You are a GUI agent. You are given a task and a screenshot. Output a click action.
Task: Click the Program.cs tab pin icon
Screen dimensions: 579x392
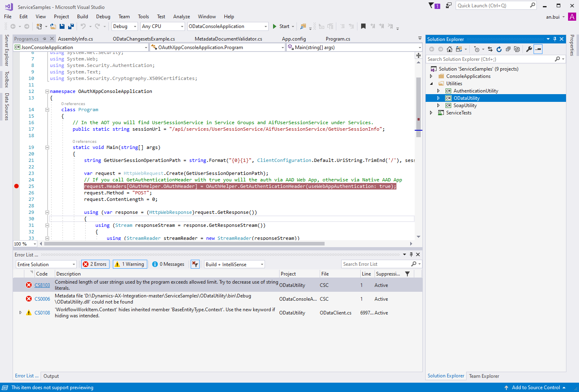tap(45, 39)
